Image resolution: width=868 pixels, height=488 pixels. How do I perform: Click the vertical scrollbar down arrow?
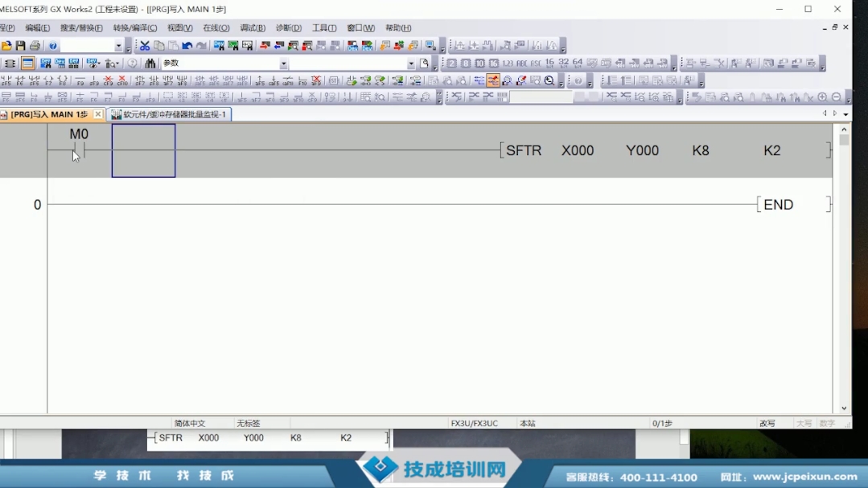point(844,408)
